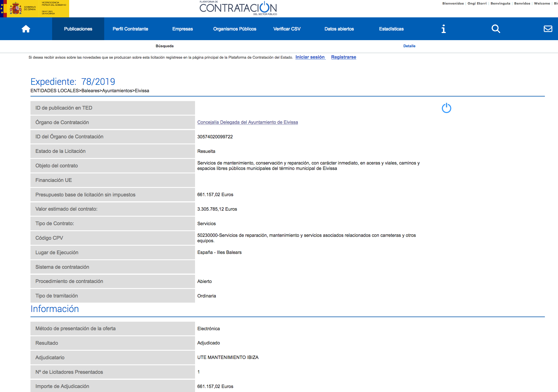Click the ID value 30574020099722

[x=215, y=137]
